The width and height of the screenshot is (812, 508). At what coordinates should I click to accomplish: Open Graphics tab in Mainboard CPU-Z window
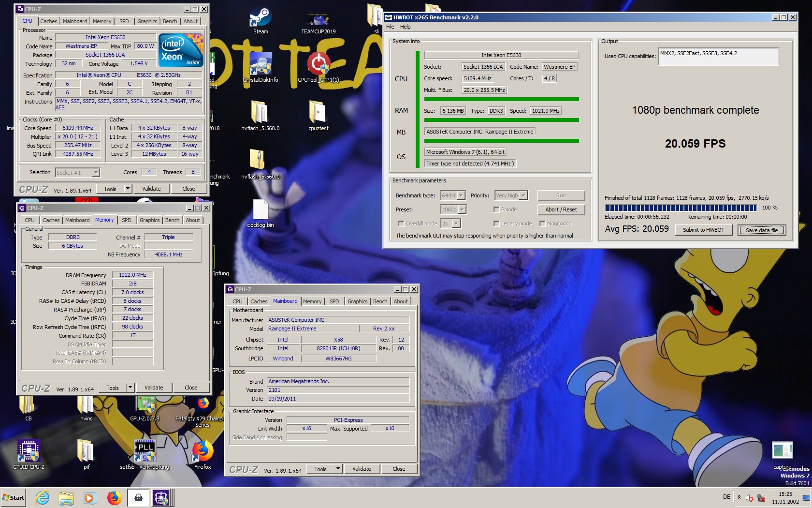pos(358,301)
